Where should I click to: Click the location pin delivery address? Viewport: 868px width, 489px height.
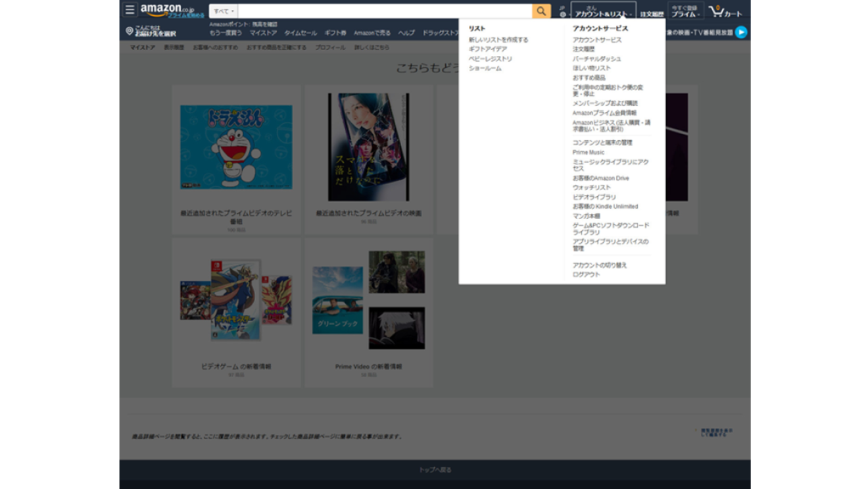coord(151,31)
